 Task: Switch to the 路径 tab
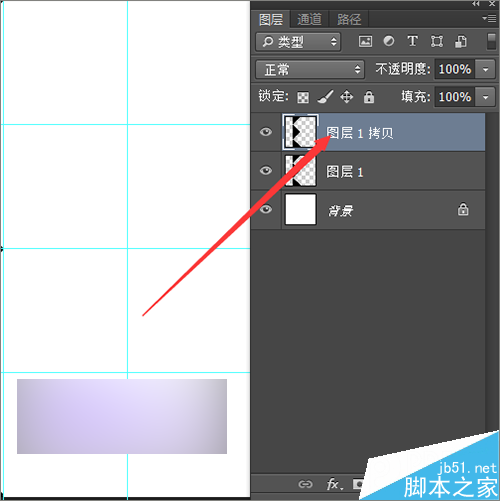click(x=349, y=19)
